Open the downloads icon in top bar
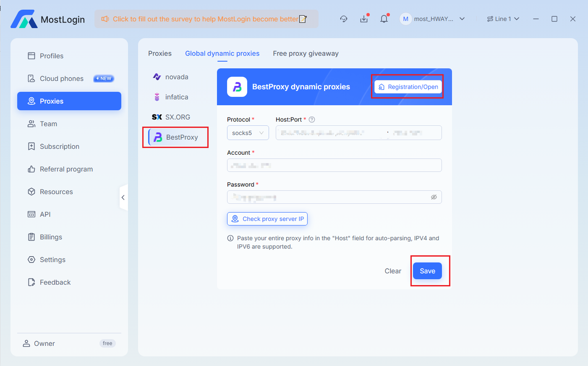This screenshot has height=366, width=588. [364, 19]
